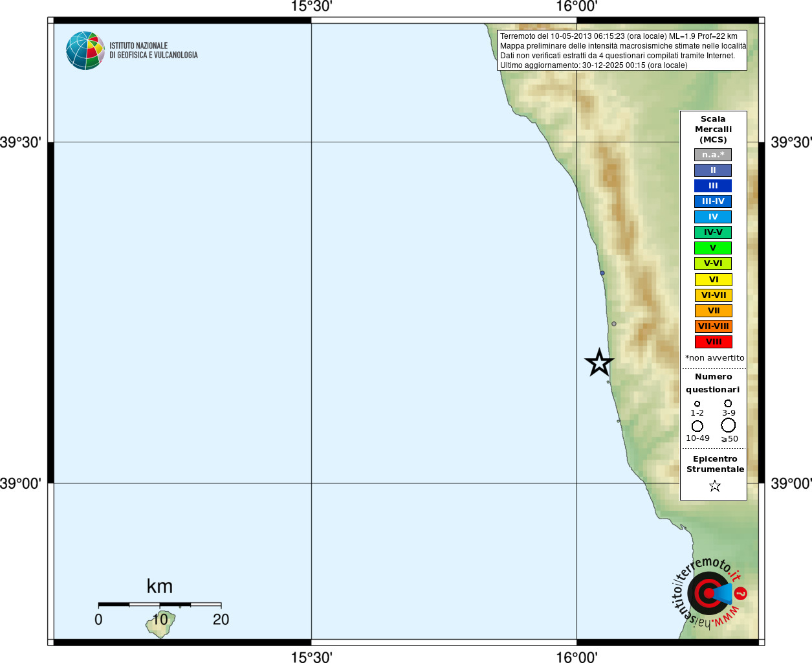Select the intensity II legend swatch
The image size is (812, 663).
713,170
